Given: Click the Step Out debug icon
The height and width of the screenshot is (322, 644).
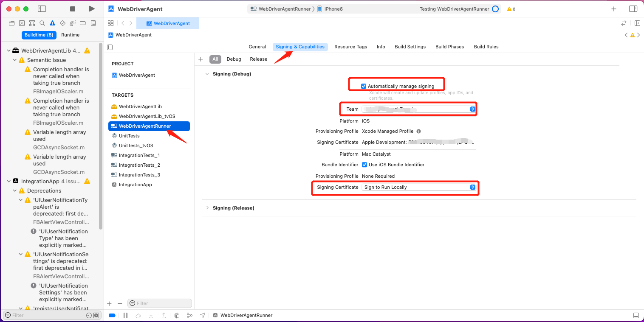Looking at the screenshot, I should 164,315.
